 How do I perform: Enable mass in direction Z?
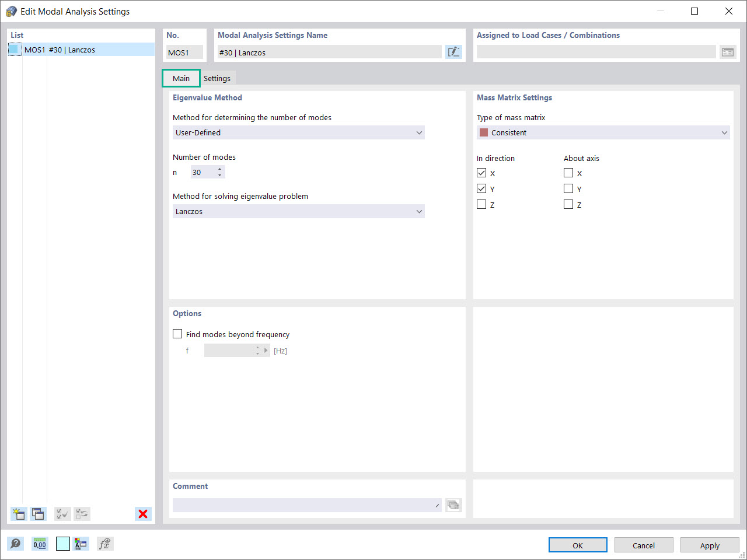point(481,204)
